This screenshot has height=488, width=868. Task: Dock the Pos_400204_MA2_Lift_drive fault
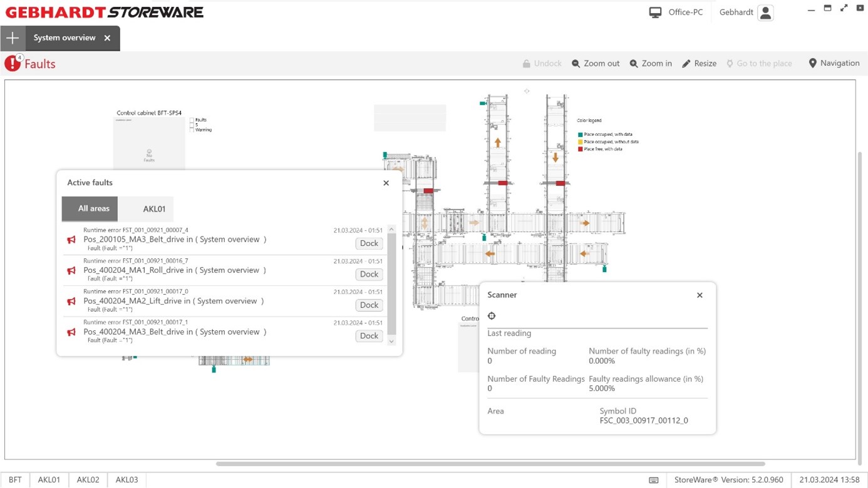coord(369,305)
